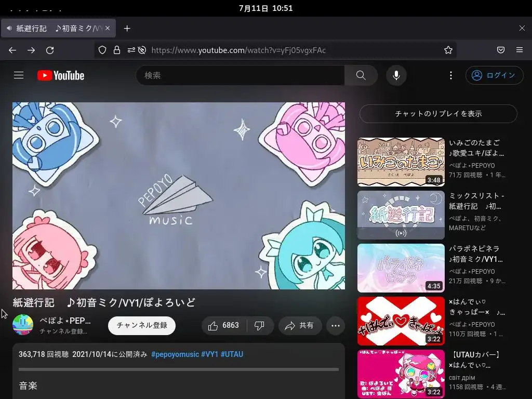Open the Pocket save icon
This screenshot has height=399, width=532.
501,50
